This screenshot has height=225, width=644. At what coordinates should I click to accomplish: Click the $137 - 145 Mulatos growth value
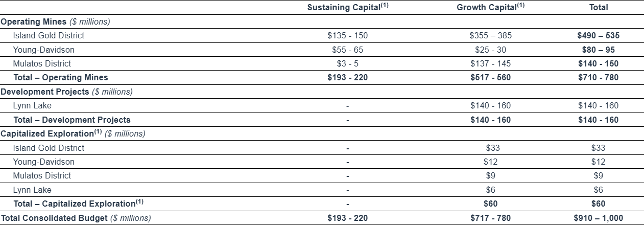point(490,64)
